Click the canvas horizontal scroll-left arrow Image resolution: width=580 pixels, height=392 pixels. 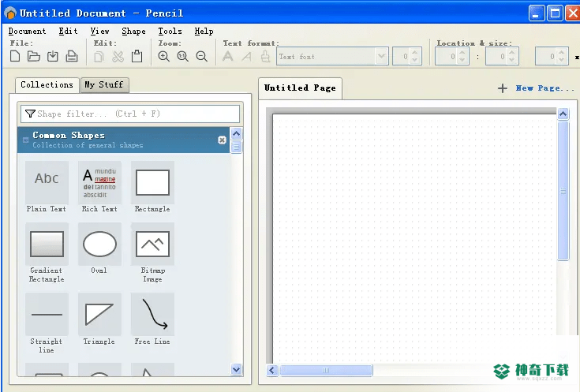coord(272,370)
